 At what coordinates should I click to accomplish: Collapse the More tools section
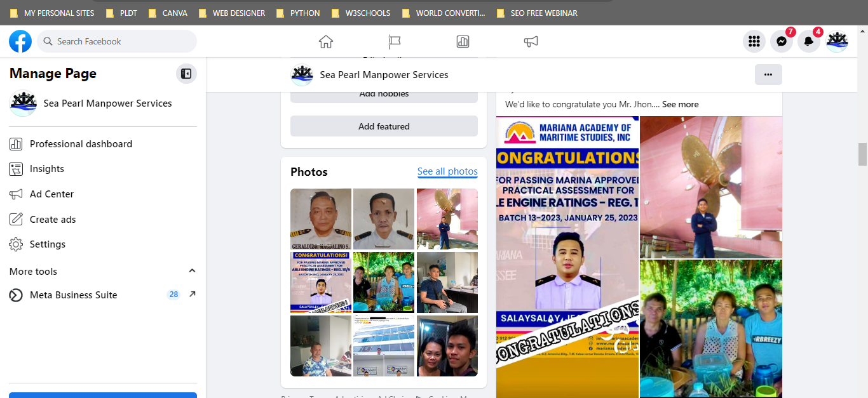pyautogui.click(x=192, y=271)
